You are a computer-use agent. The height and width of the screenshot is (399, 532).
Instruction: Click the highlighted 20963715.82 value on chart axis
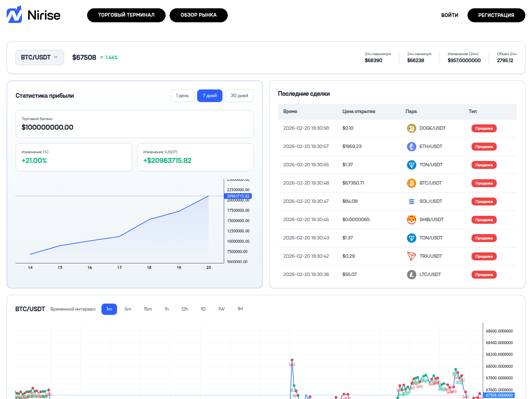pos(238,196)
